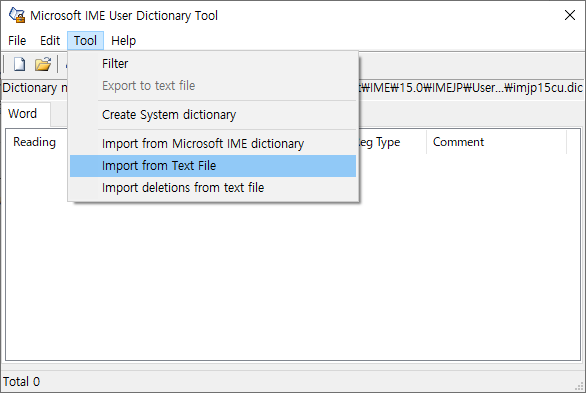Open the Edit menu
Viewport: 586px width, 393px height.
50,40
